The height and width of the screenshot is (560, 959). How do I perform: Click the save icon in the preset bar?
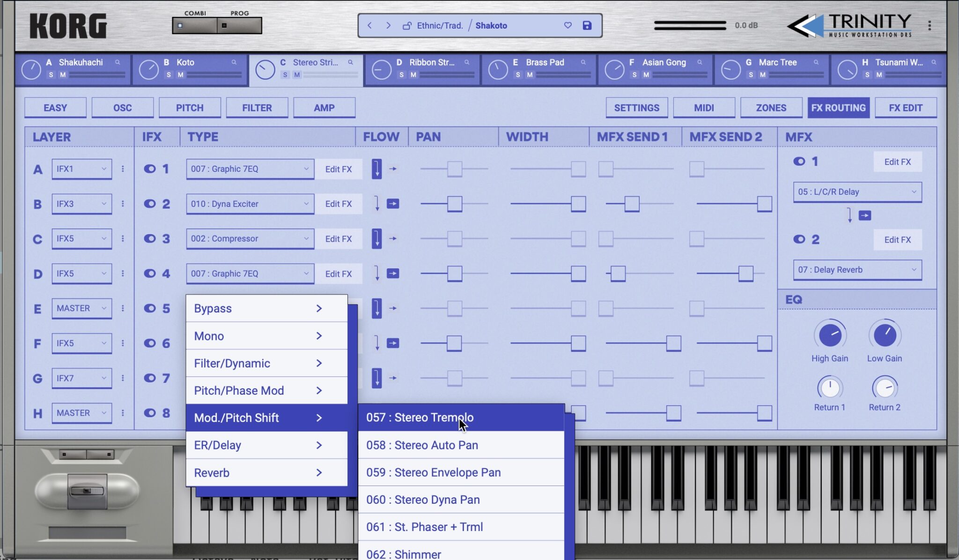click(x=586, y=26)
